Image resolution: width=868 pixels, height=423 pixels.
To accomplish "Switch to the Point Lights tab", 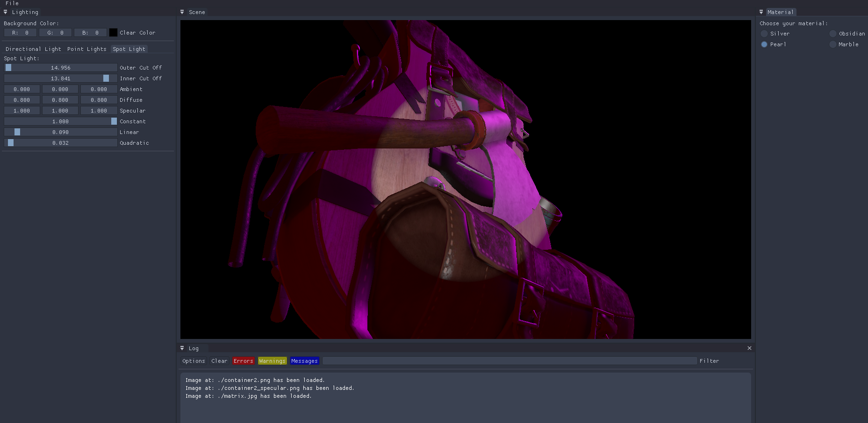I will (86, 49).
